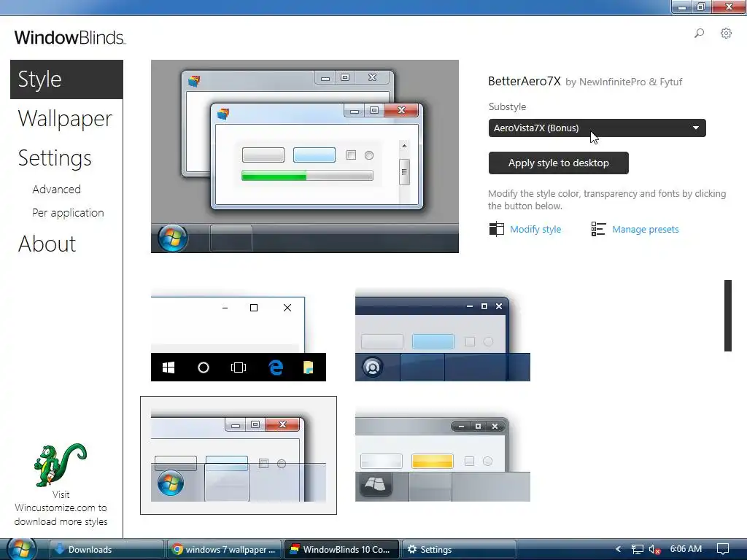Open the taskbar action center notification icon

723,549
